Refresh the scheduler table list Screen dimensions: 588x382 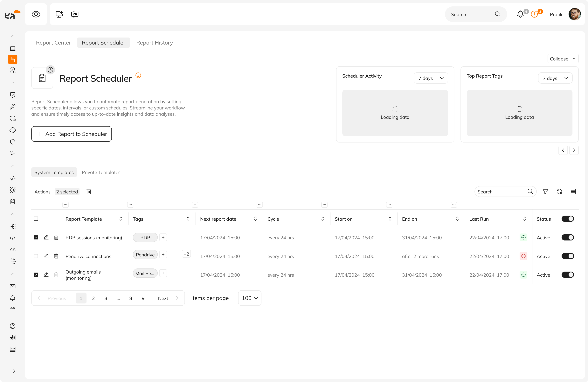pos(559,191)
